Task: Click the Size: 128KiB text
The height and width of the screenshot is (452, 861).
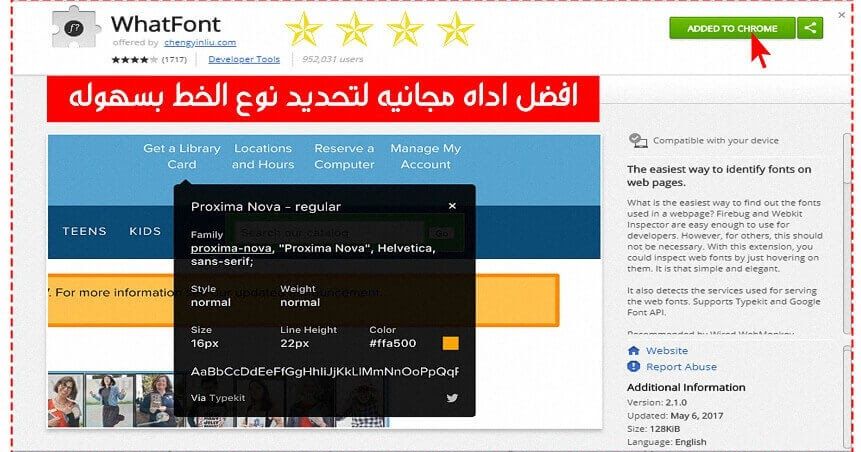Action: click(653, 429)
